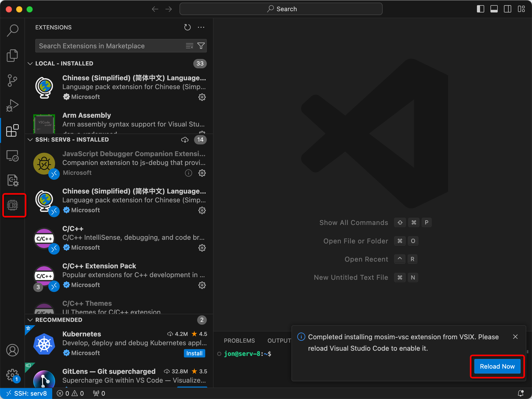Select the Extensions view icon
Image resolution: width=532 pixels, height=399 pixels.
click(x=12, y=130)
